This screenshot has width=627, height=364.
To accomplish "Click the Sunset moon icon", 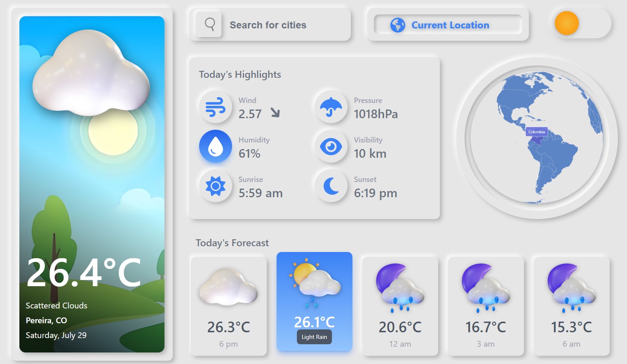I will coord(331,186).
